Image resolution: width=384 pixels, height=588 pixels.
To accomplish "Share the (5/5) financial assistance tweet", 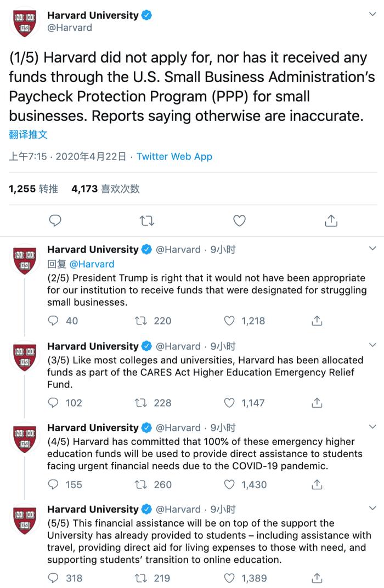I will coord(317,578).
